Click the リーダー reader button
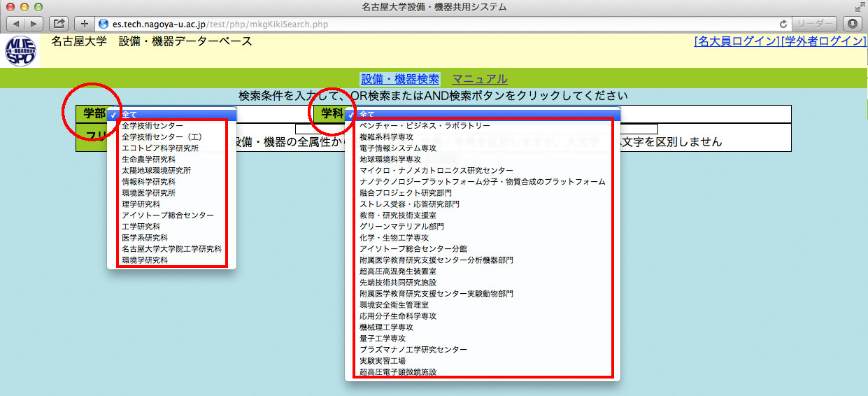868x396 pixels. 814,24
